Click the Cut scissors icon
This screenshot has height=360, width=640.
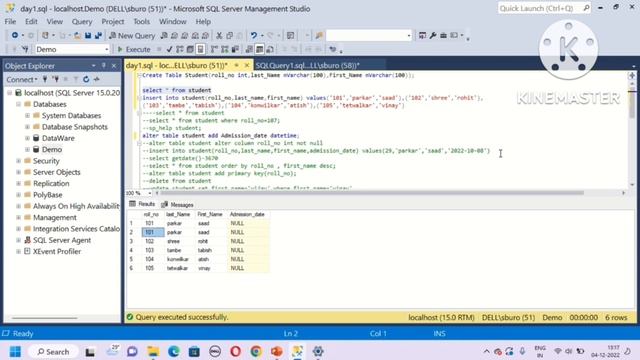click(x=219, y=36)
